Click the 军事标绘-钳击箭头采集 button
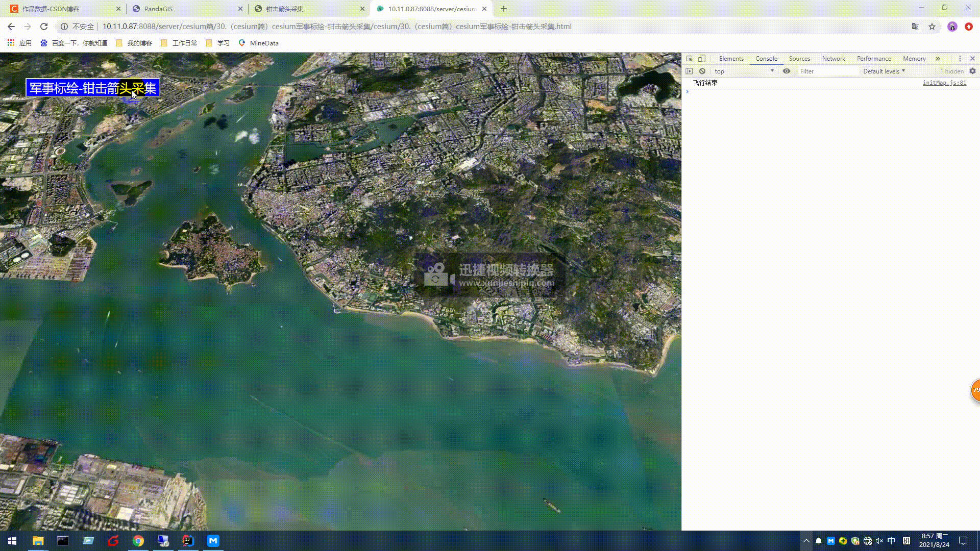Viewport: 980px width, 551px height. click(93, 88)
